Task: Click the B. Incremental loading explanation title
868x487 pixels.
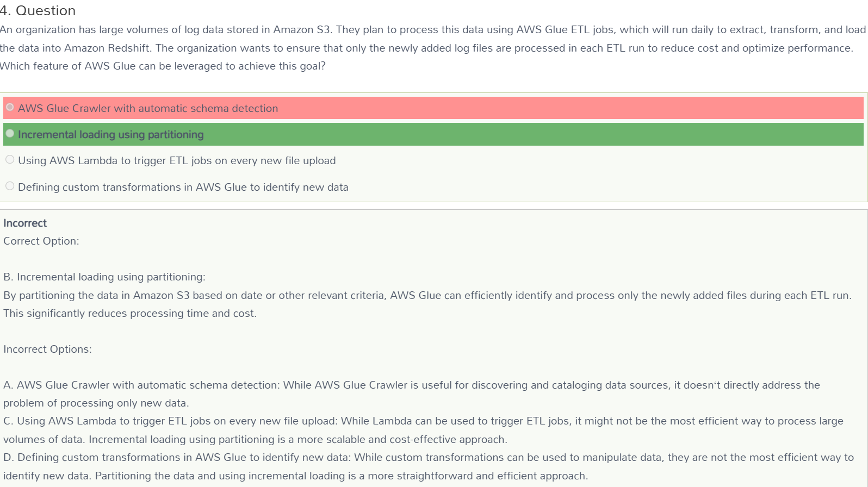Action: 104,277
